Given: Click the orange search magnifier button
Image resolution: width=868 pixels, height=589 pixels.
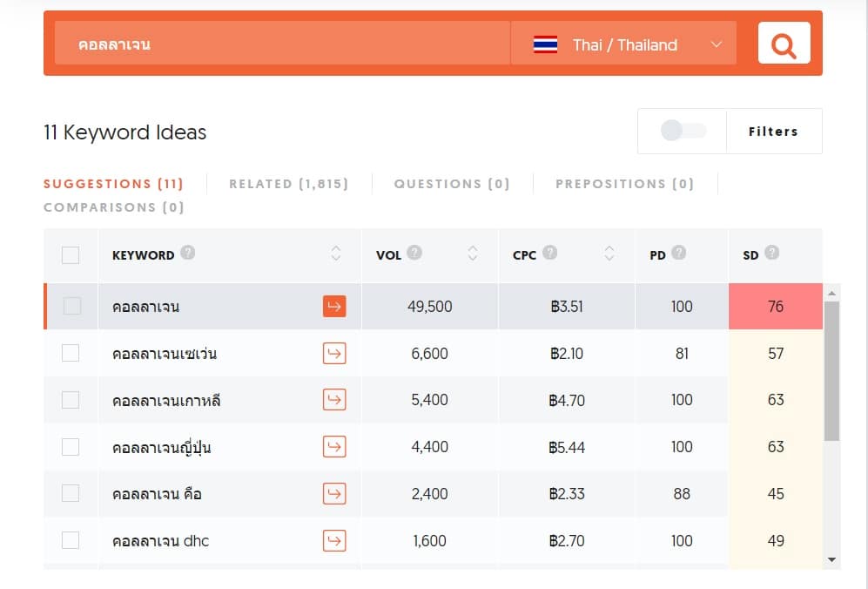Looking at the screenshot, I should (784, 44).
